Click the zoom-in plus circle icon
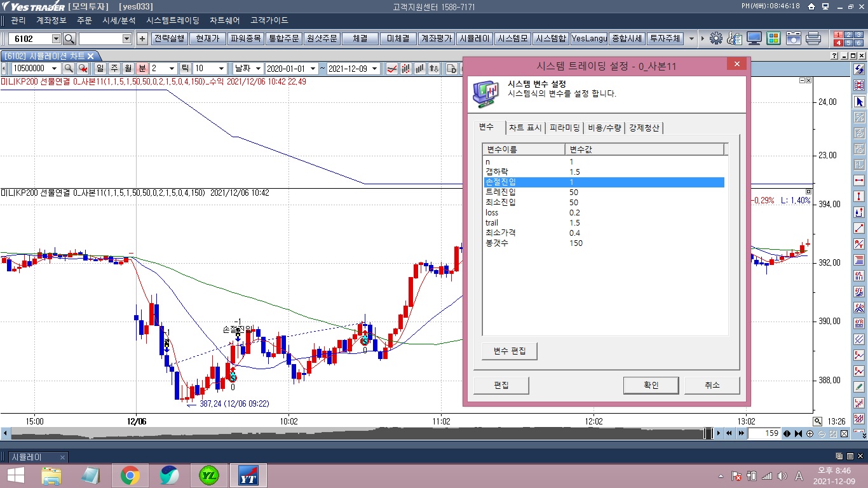Image resolution: width=868 pixels, height=488 pixels. click(x=810, y=433)
